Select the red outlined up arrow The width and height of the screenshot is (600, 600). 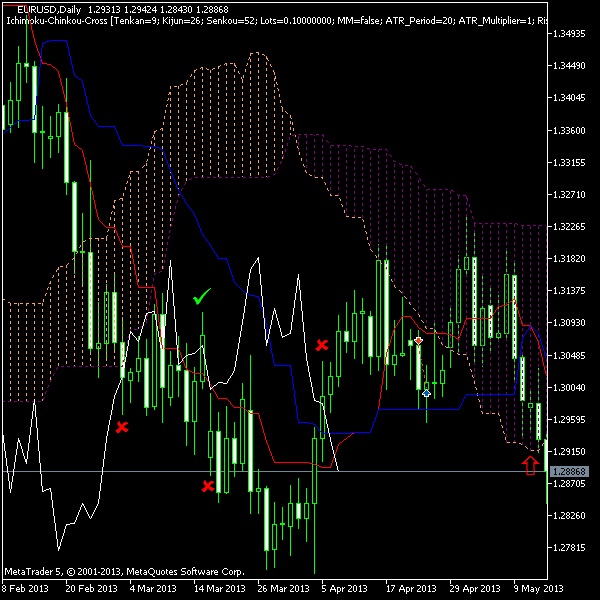[x=530, y=464]
